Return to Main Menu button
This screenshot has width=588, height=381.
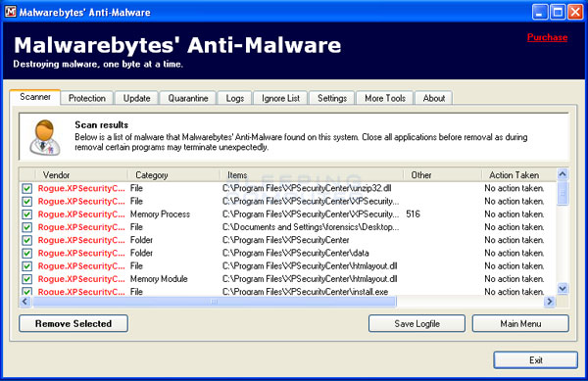coord(520,323)
